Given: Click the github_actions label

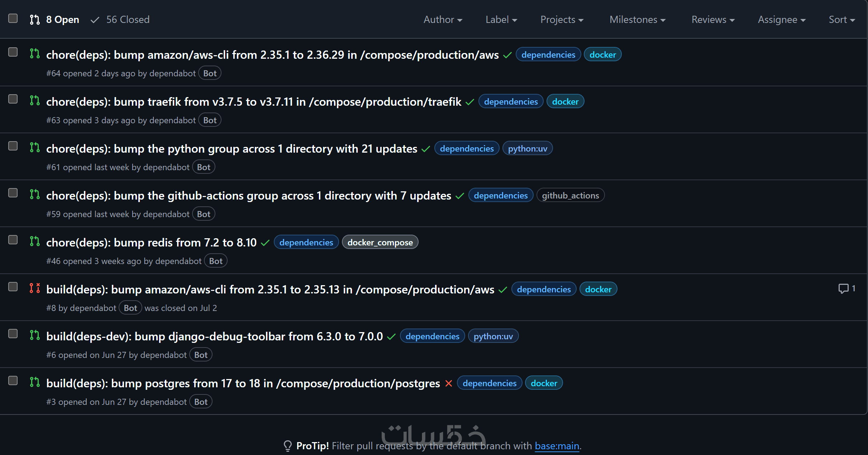Looking at the screenshot, I should click(x=571, y=195).
